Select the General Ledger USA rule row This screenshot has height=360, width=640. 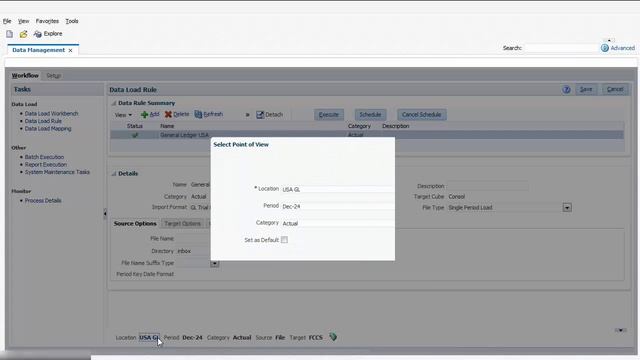click(x=367, y=135)
